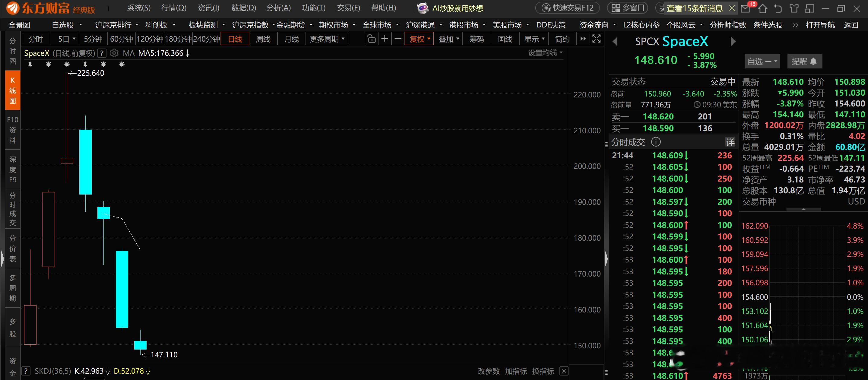This screenshot has height=380, width=868.
Task: Open the 帮助(H) menu
Action: 383,8
